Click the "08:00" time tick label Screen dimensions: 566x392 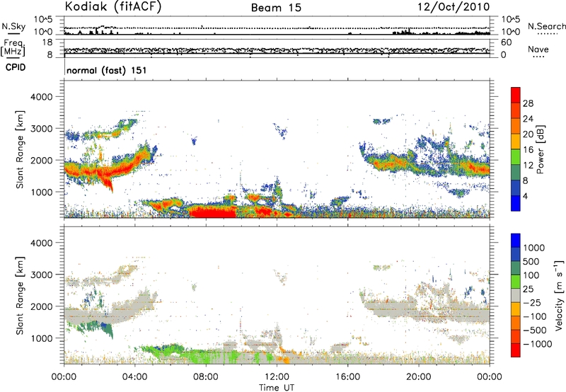[x=206, y=377]
